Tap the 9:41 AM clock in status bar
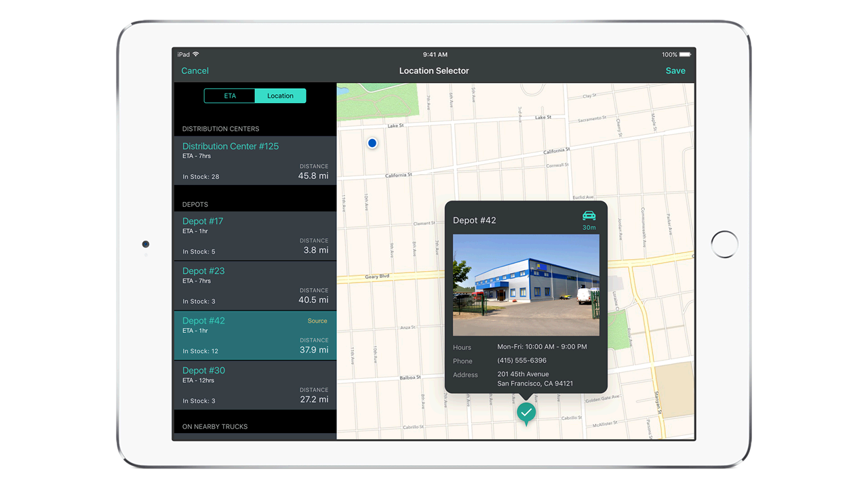868x488 pixels. 435,54
